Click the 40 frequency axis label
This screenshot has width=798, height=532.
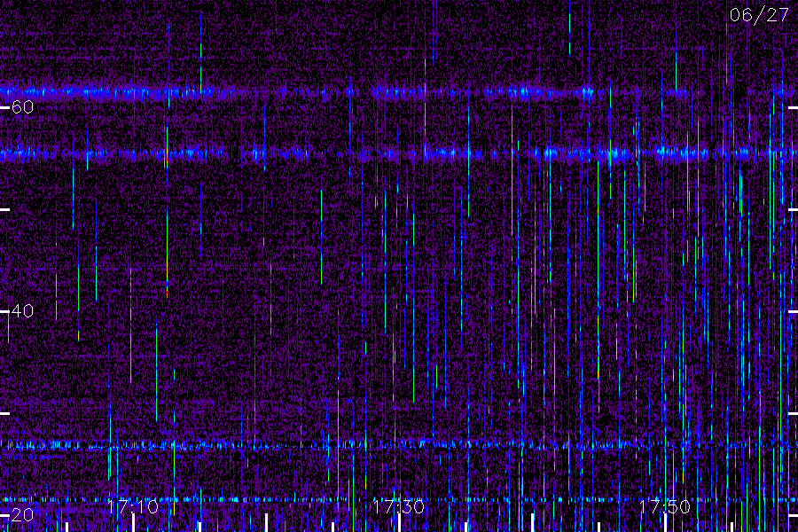(22, 310)
